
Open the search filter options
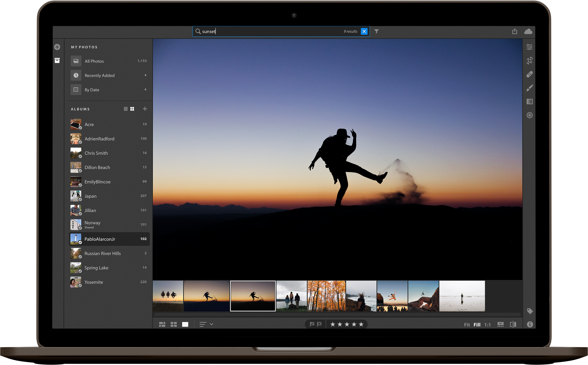[376, 31]
